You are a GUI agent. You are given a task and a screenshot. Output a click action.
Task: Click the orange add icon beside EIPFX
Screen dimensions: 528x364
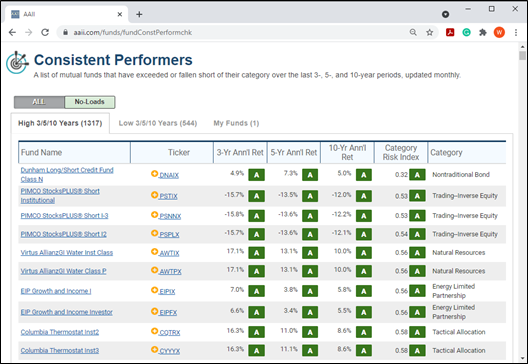click(154, 311)
